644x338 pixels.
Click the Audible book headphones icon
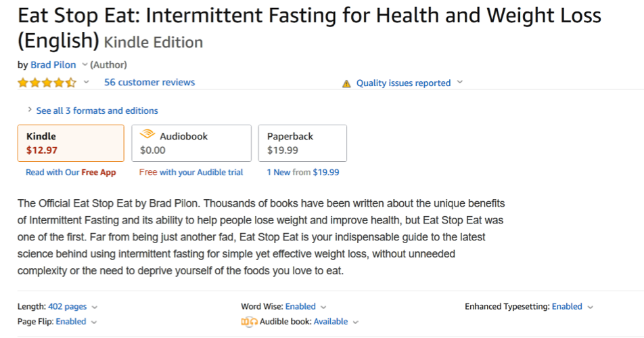[x=250, y=322]
